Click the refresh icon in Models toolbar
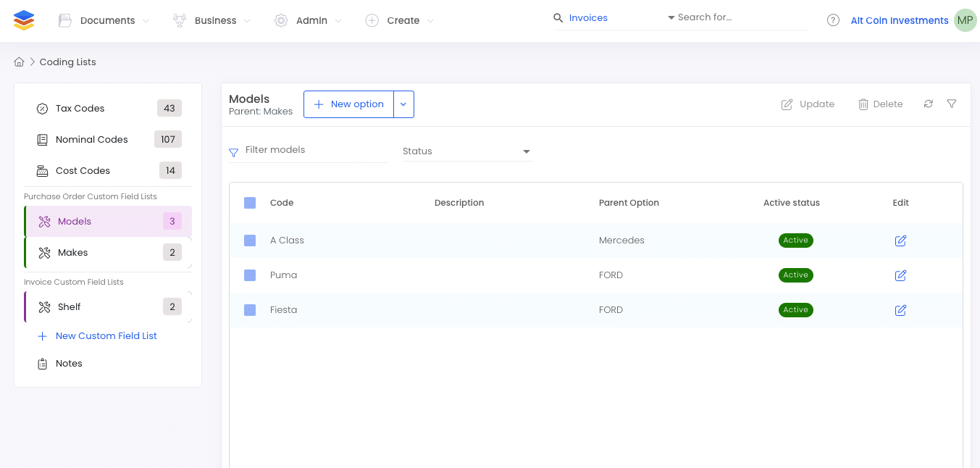Screen dimensions: 980x468 point(929,104)
